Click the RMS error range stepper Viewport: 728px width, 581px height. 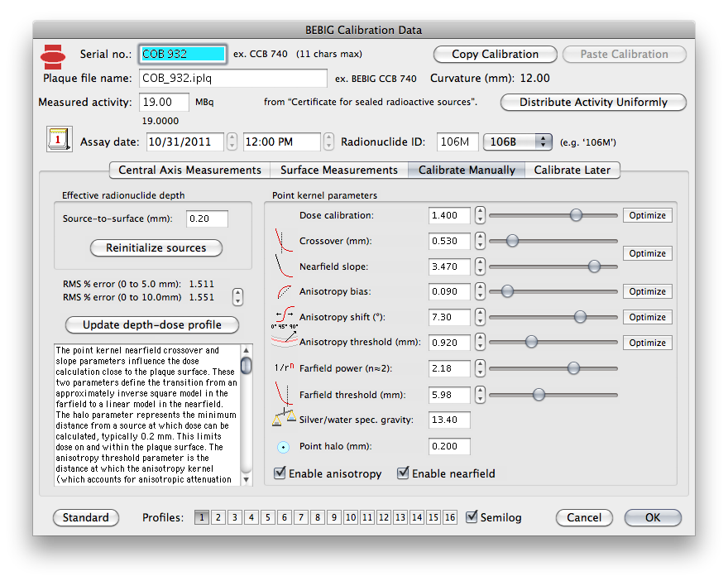pyautogui.click(x=237, y=297)
